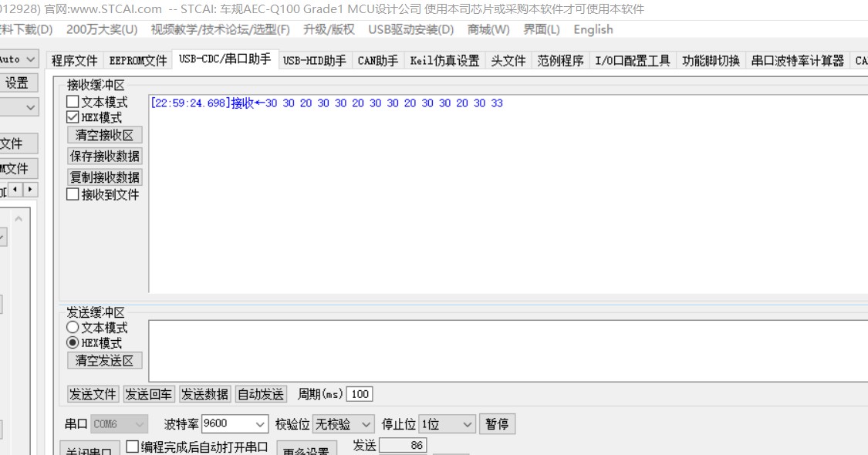Open the 升级/版权 menu
Image resolution: width=868 pixels, height=455 pixels.
click(x=329, y=29)
